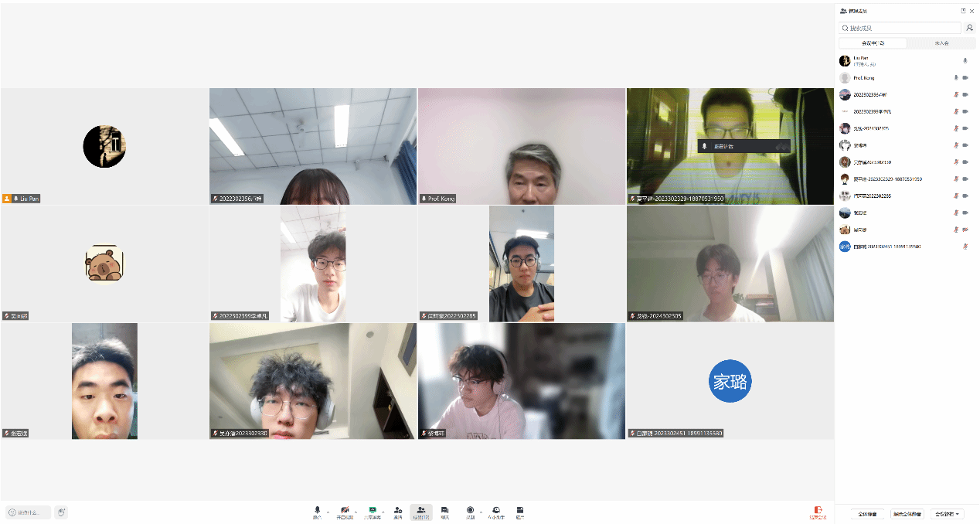Click the mute all button

click(867, 514)
